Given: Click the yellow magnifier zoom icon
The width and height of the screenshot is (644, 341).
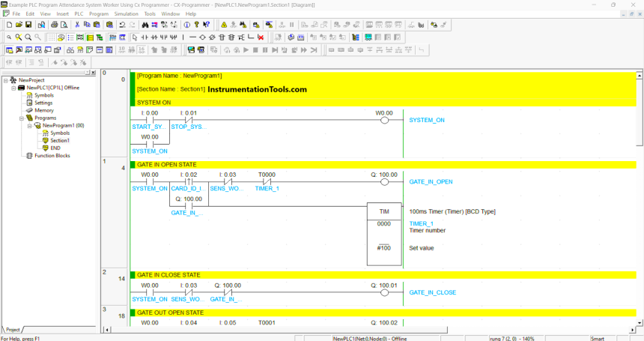Looking at the screenshot, I should click(19, 37).
